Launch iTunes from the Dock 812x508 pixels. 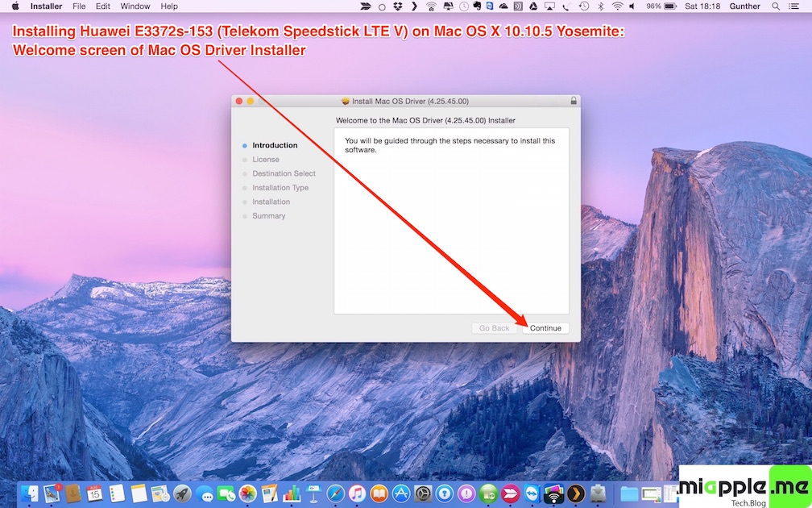point(357,493)
